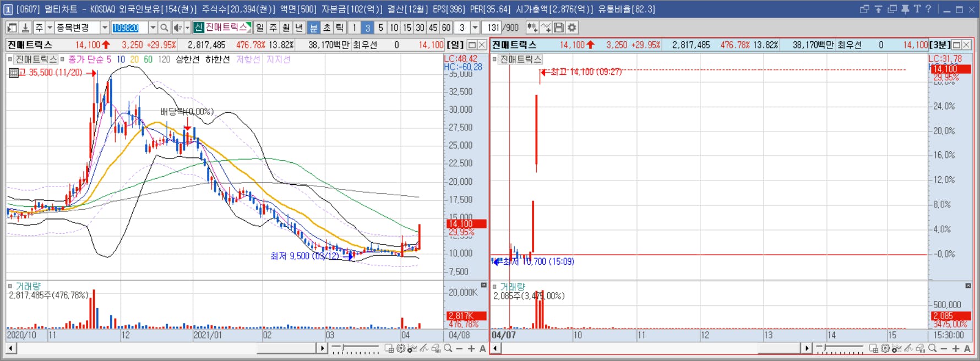Click the auto-fit A icon under right chart
The height and width of the screenshot is (361, 980).
pyautogui.click(x=967, y=348)
